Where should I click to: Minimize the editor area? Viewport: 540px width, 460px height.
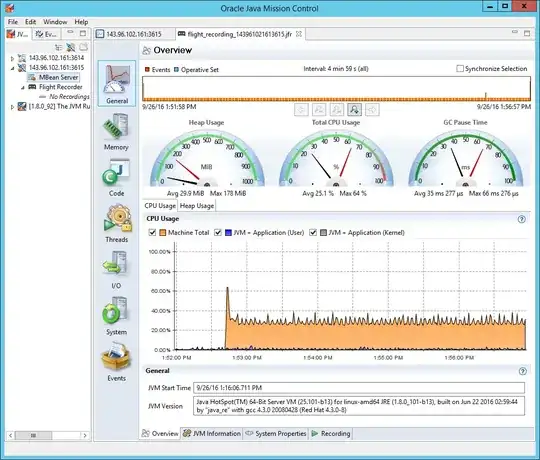coord(515,32)
